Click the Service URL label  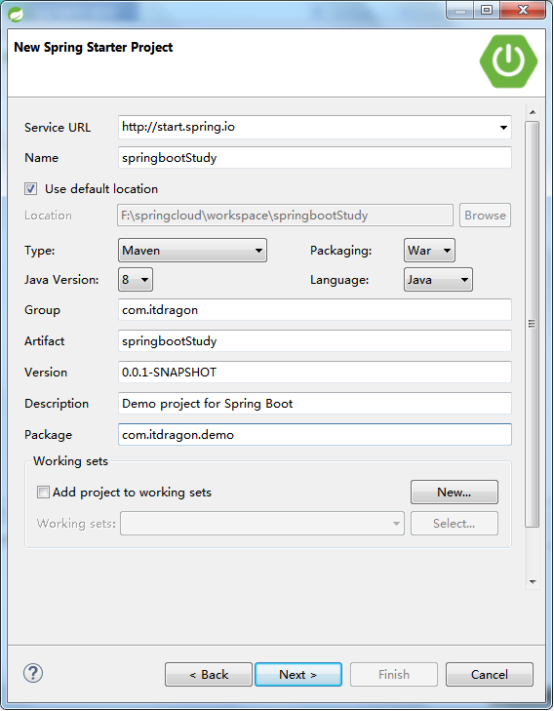tap(58, 127)
